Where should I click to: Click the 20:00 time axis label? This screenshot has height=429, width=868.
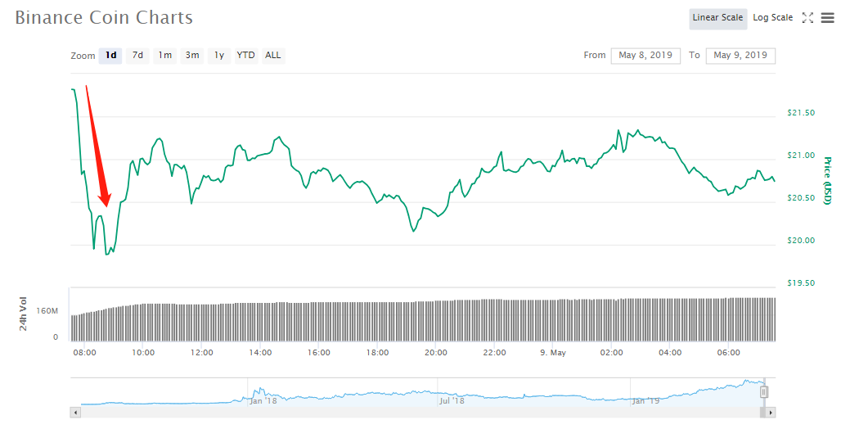(x=436, y=353)
